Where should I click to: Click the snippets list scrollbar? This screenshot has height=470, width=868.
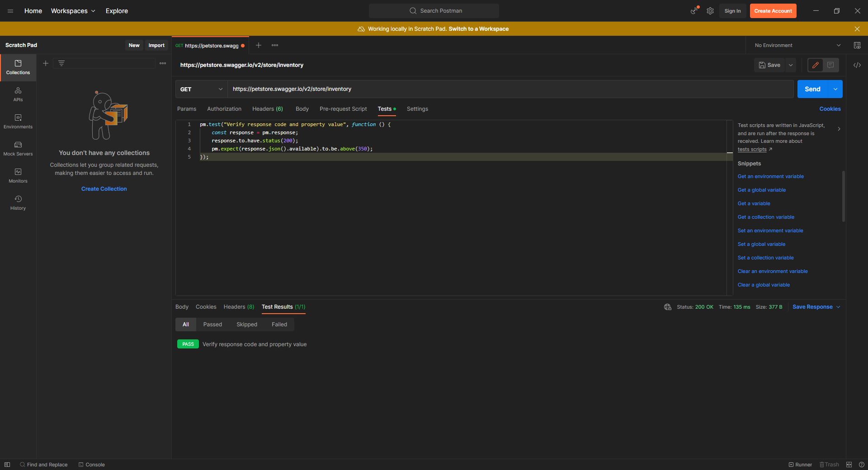(x=844, y=197)
